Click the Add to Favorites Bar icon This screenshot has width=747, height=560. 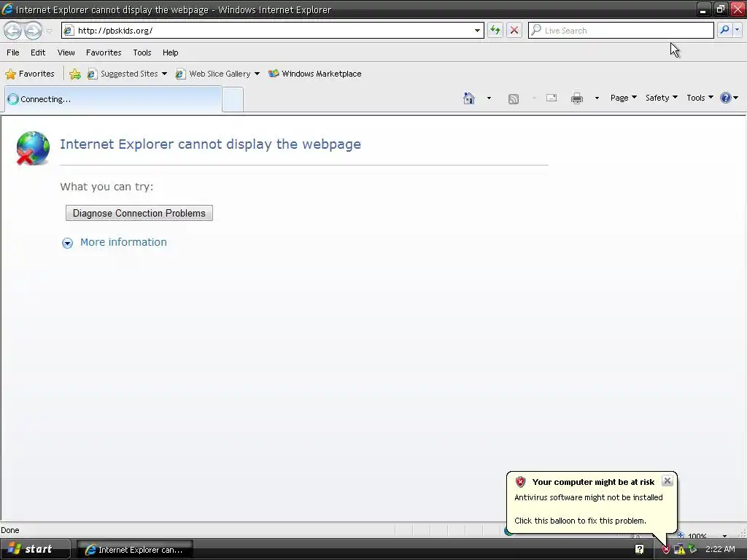click(75, 74)
